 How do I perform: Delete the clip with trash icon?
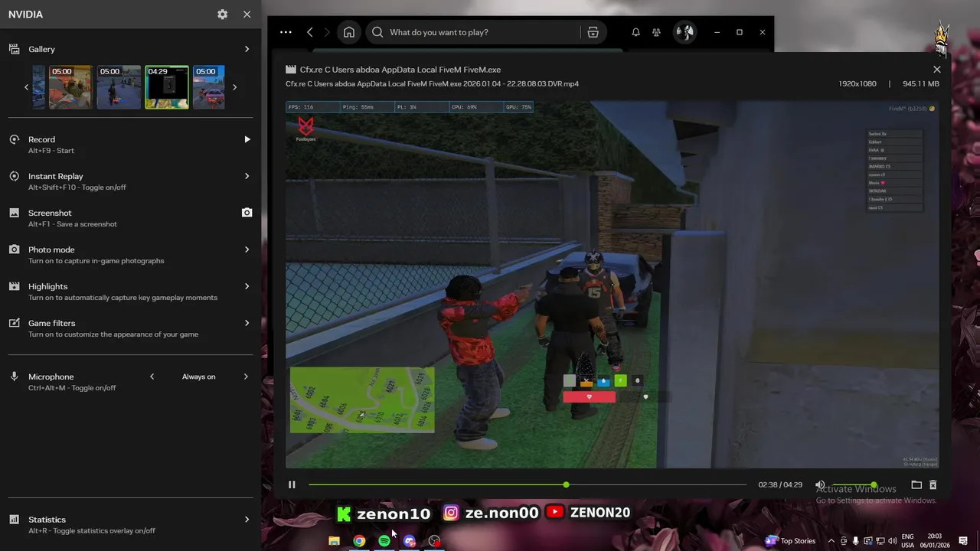(933, 484)
